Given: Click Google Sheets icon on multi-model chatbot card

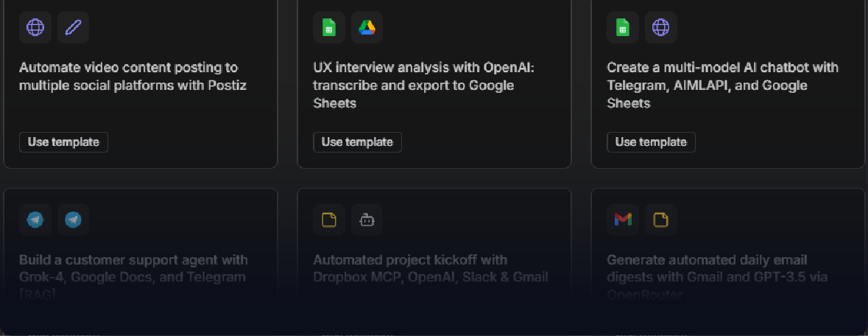Looking at the screenshot, I should click(x=623, y=28).
